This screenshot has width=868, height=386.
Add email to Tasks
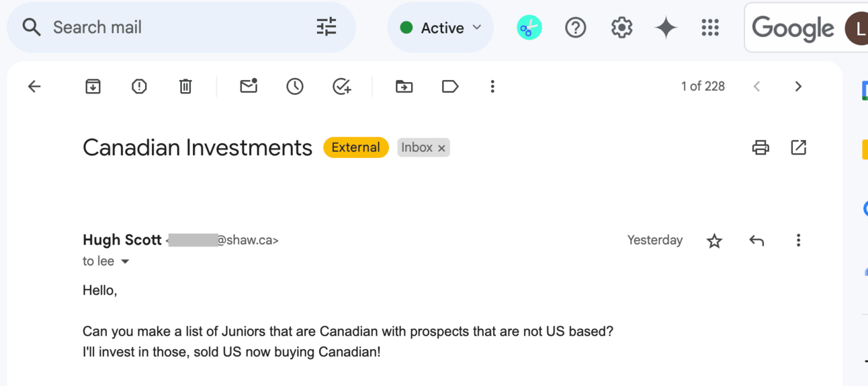click(x=341, y=86)
